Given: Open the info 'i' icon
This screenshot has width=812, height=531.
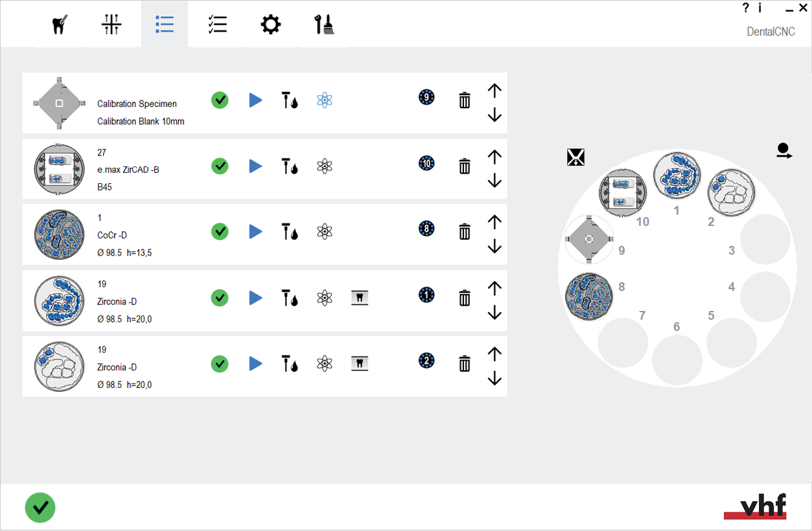Looking at the screenshot, I should 760,8.
